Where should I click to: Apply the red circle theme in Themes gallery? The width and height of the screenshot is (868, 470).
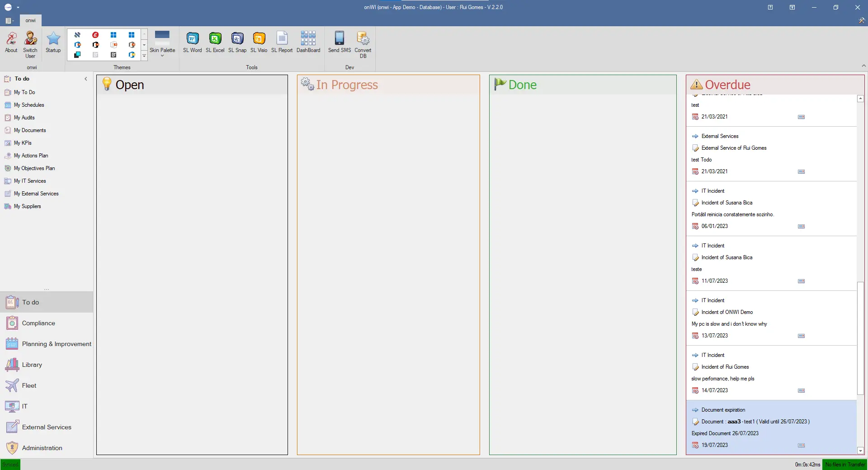pyautogui.click(x=95, y=35)
